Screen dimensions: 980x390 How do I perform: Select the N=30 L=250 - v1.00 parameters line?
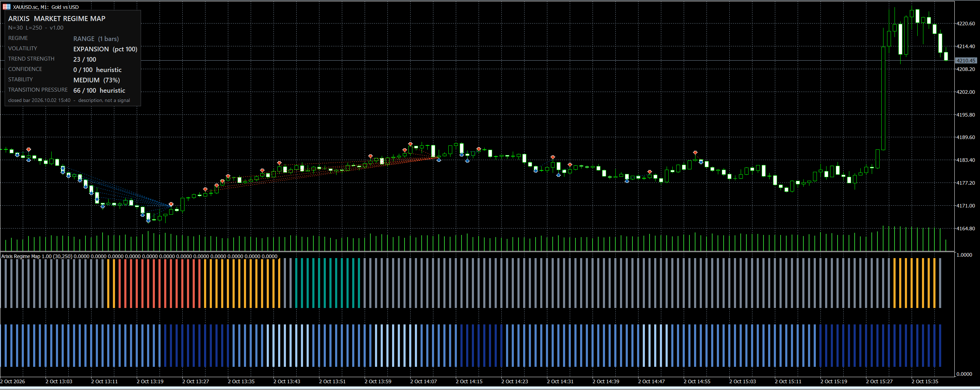coord(36,28)
